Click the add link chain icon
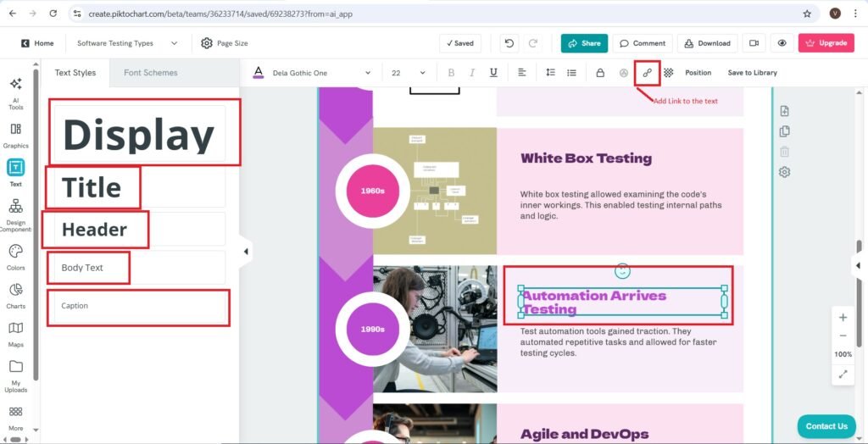Viewport: 868px width, 444px height. [x=647, y=73]
